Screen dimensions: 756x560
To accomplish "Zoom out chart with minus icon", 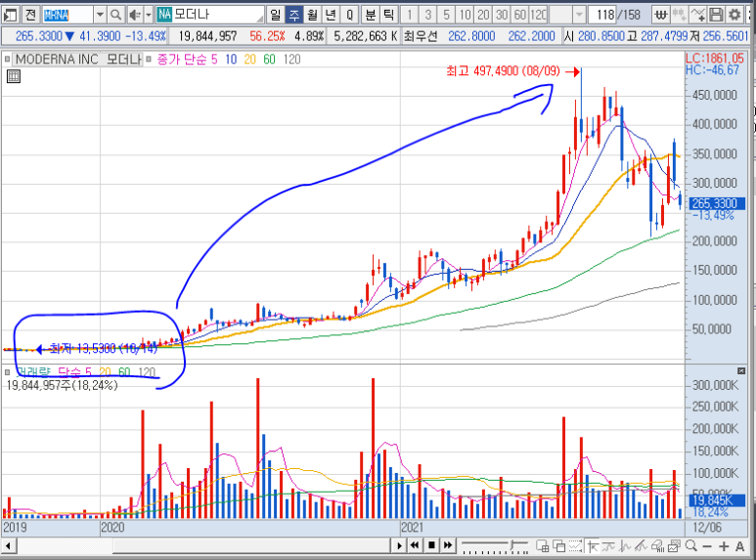I will (x=707, y=546).
